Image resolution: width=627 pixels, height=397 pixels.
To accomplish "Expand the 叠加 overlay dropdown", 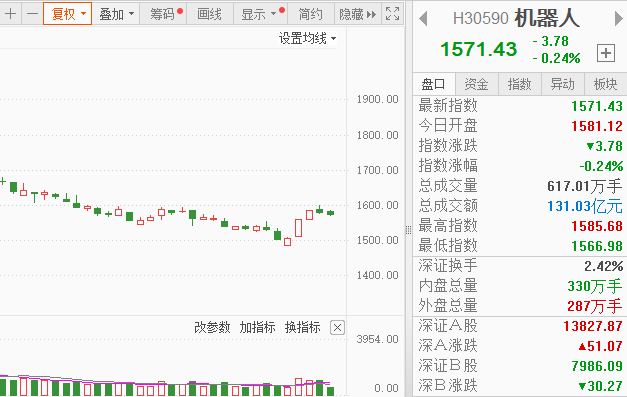I will pyautogui.click(x=116, y=14).
